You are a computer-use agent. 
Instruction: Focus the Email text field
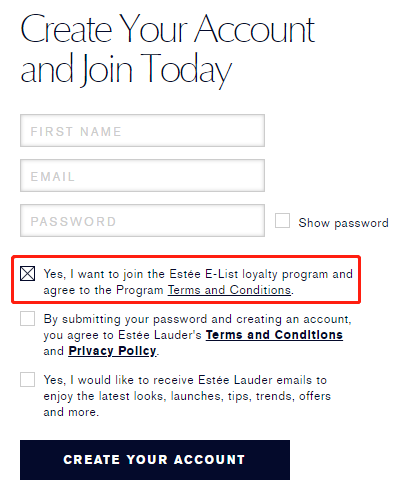click(142, 176)
